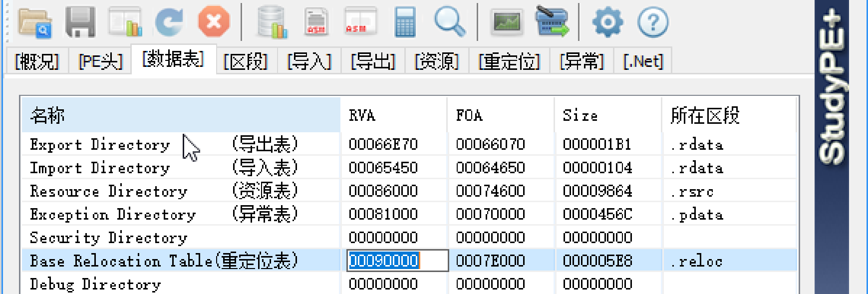Image resolution: width=868 pixels, height=294 pixels.
Task: Open the green graph monitor icon
Action: pos(506,22)
